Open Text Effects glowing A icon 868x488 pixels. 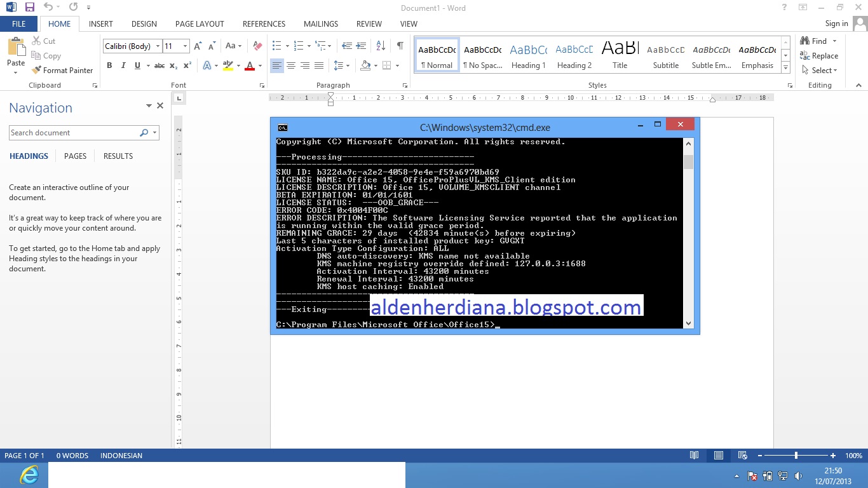coord(207,65)
